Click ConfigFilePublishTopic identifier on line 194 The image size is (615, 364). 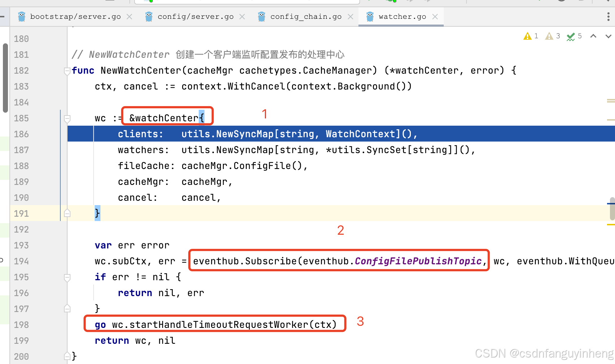(x=418, y=261)
